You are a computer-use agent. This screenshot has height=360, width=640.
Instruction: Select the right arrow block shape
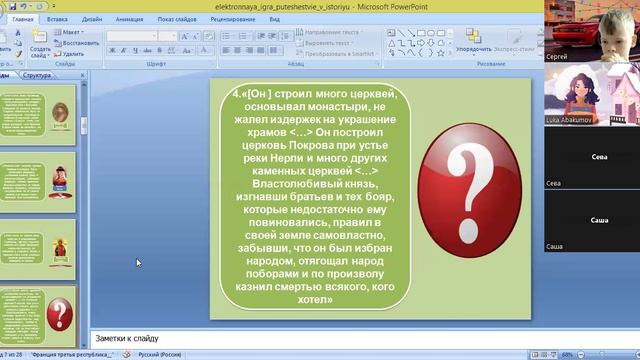click(421, 43)
